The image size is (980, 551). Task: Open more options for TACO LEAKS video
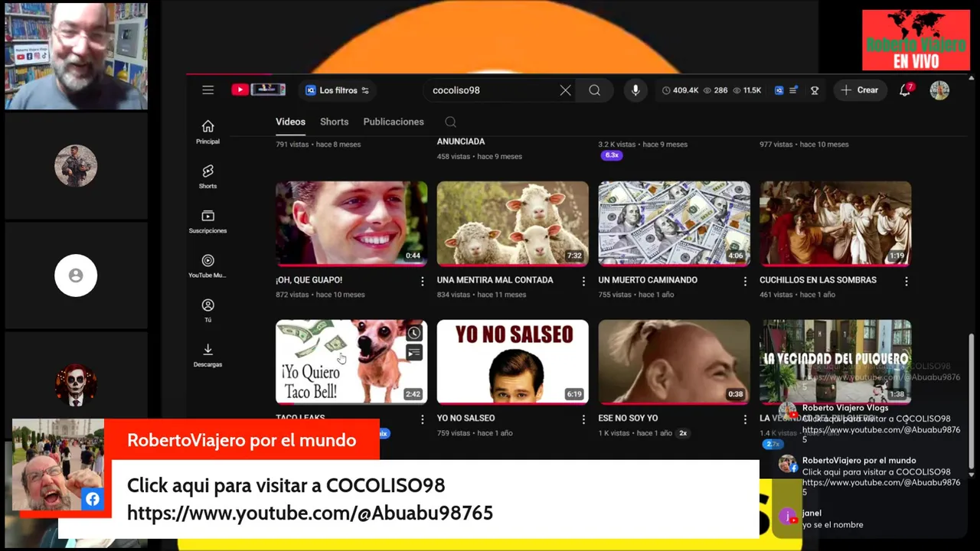(422, 419)
